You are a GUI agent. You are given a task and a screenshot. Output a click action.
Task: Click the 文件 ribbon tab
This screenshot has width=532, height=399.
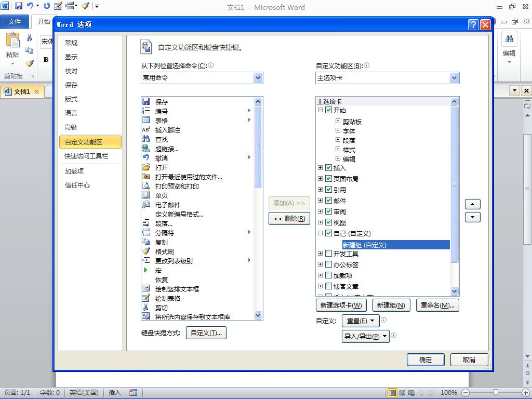click(x=14, y=22)
